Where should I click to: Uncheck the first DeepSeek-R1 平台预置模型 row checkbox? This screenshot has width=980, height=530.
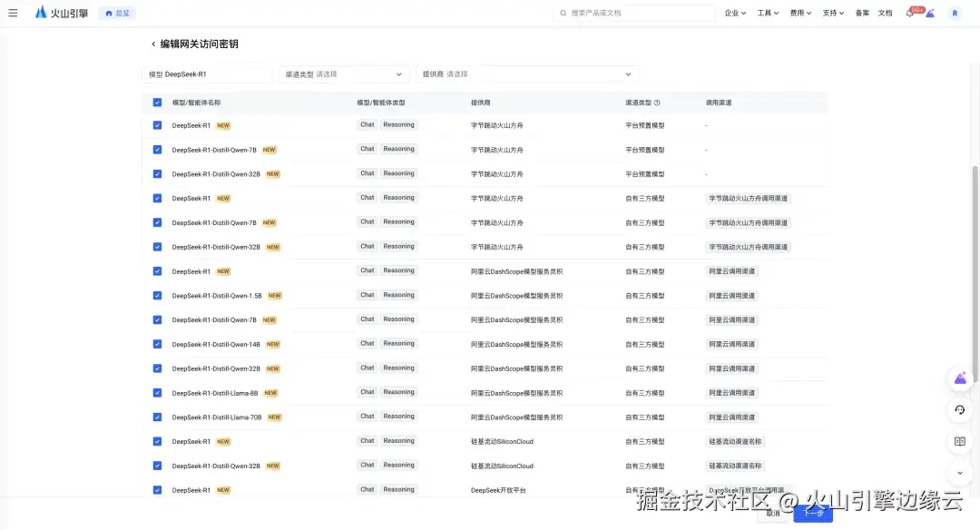pos(157,125)
